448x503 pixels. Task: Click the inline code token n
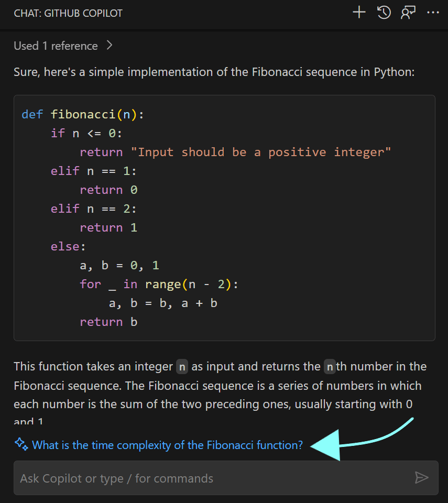(x=182, y=366)
